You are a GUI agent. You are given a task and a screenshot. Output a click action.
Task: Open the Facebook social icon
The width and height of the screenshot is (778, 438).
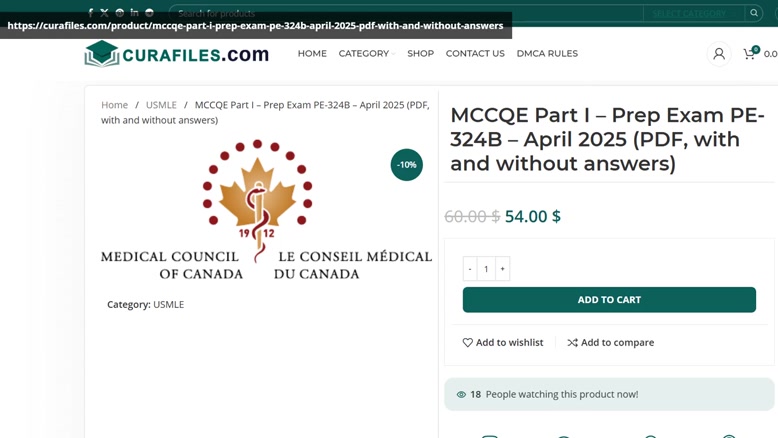click(x=90, y=13)
